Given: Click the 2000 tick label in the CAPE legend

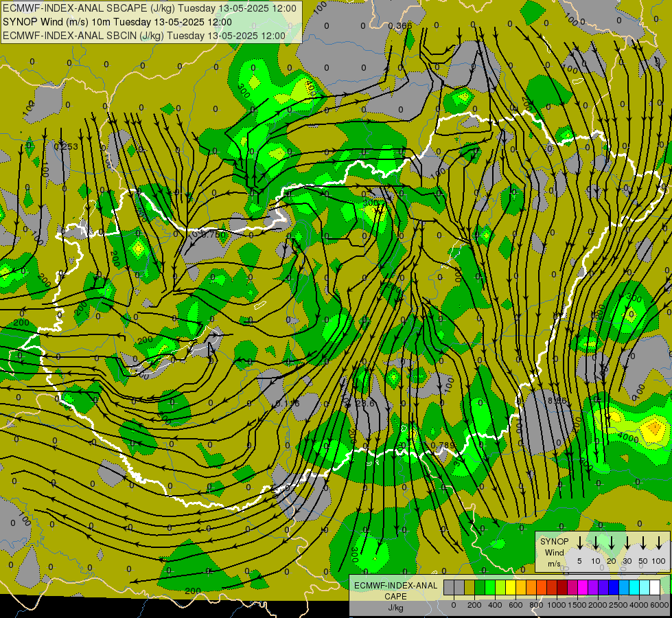Looking at the screenshot, I should click(598, 605).
